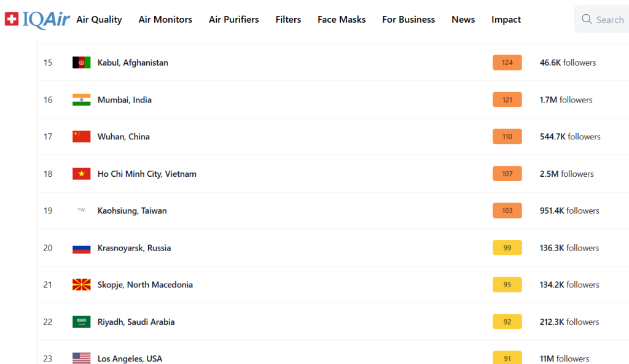Image resolution: width=629 pixels, height=364 pixels.
Task: Open Ho Chi Minh City, Vietnam link
Action: point(147,174)
